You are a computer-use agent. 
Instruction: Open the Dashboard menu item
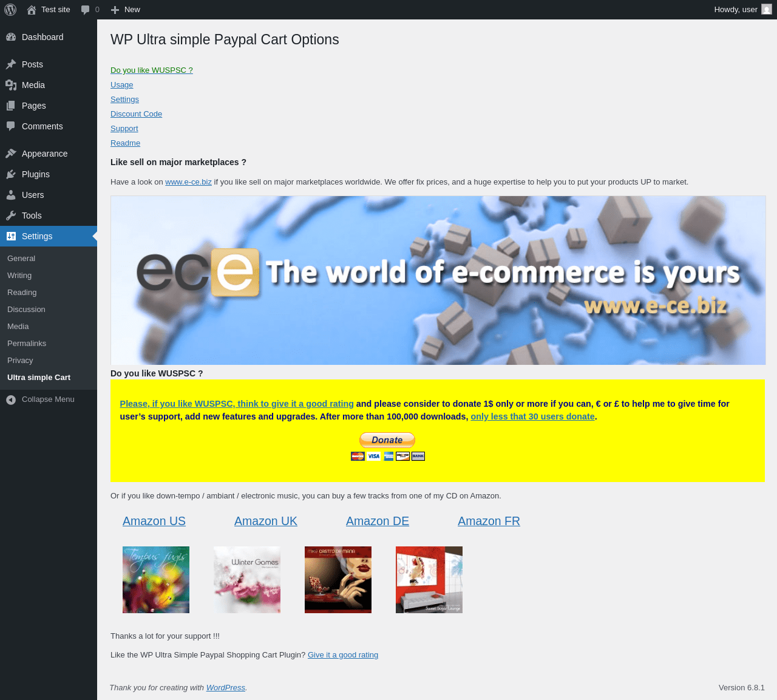coord(49,37)
